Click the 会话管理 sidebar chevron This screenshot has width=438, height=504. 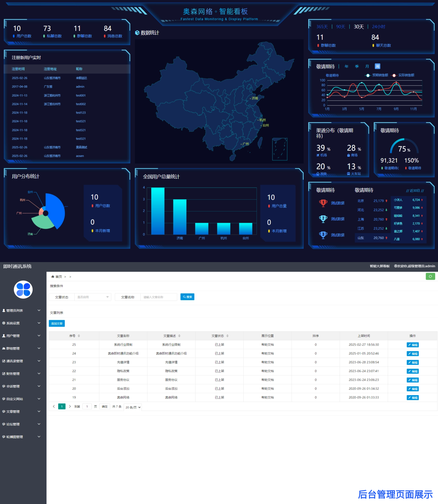pos(39,386)
